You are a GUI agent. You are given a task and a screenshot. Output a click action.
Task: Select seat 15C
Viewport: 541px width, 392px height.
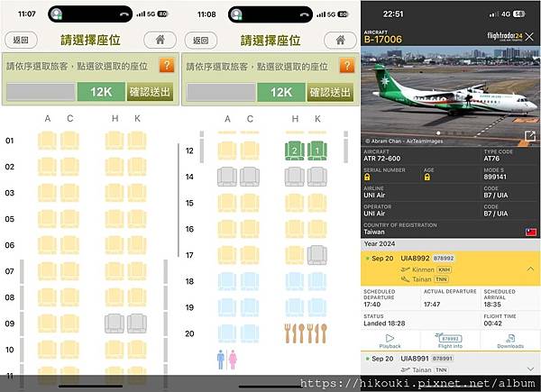click(250, 203)
